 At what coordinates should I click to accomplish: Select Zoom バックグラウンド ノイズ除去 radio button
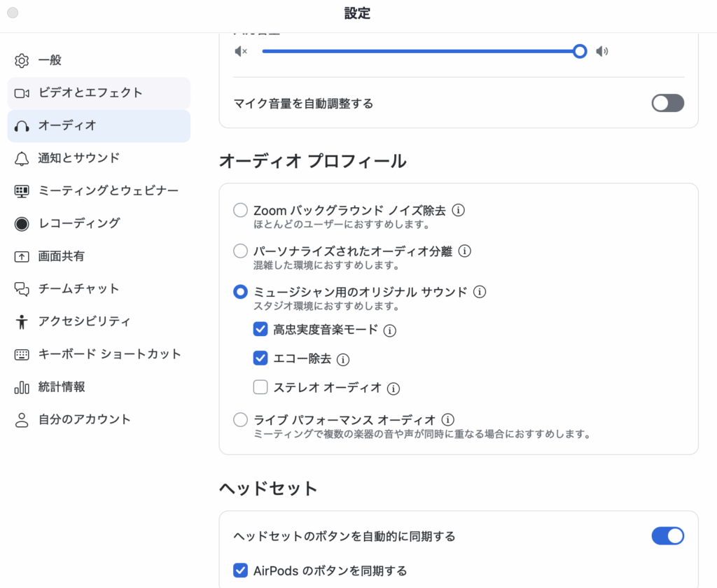pos(241,210)
